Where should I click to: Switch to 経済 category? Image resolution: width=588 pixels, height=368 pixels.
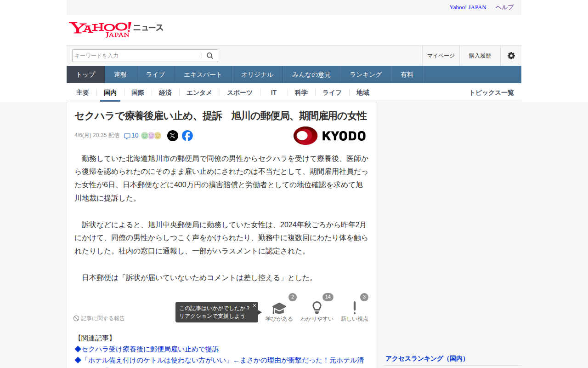click(x=165, y=92)
